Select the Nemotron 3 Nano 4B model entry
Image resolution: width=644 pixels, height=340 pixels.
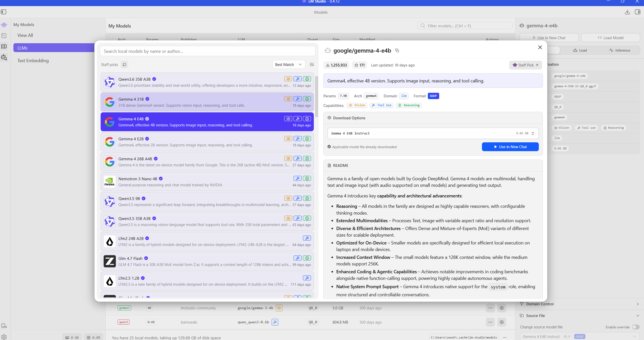tap(207, 182)
